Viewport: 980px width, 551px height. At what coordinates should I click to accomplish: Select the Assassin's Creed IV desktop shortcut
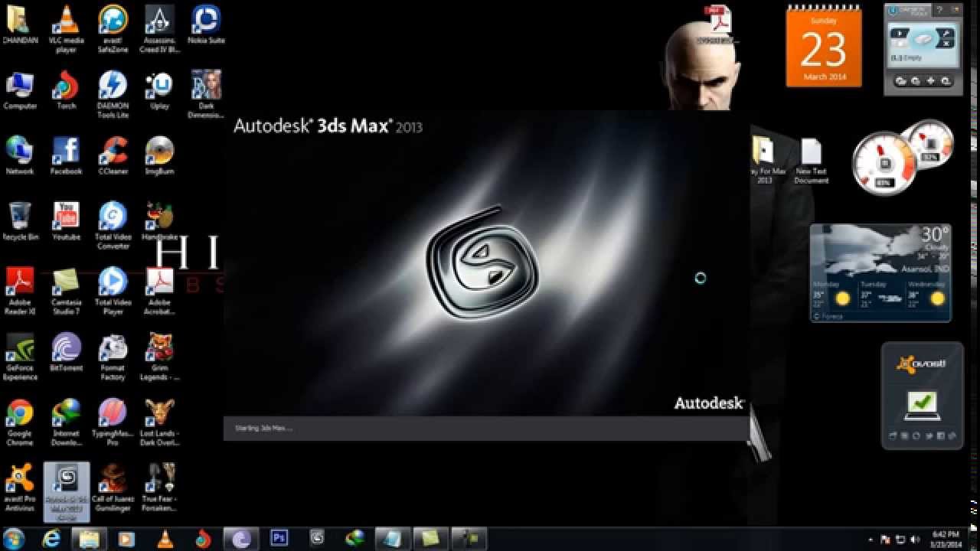(159, 30)
